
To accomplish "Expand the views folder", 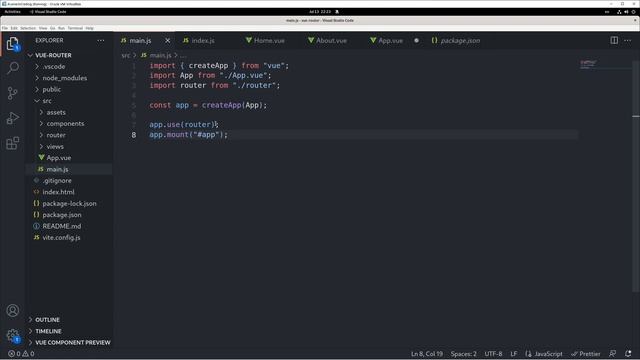I will point(55,147).
